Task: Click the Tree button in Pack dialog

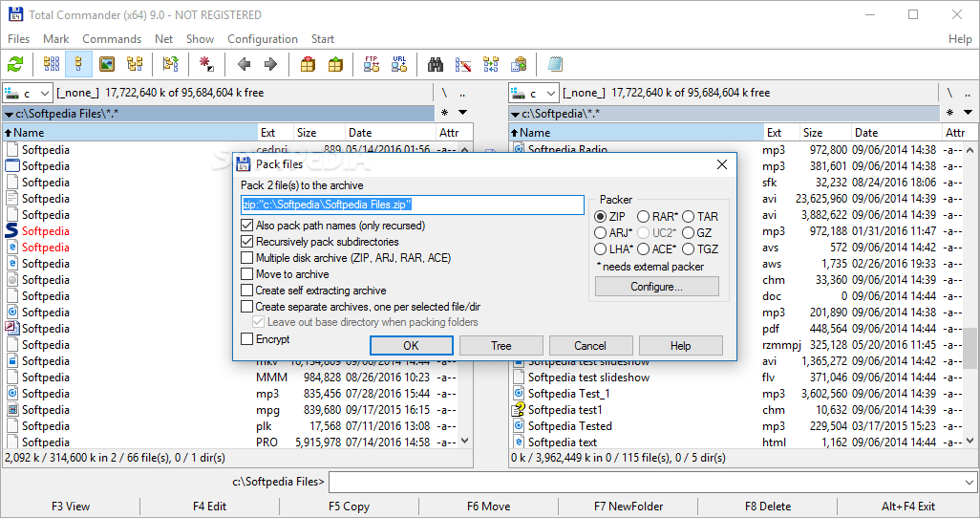Action: click(x=501, y=345)
